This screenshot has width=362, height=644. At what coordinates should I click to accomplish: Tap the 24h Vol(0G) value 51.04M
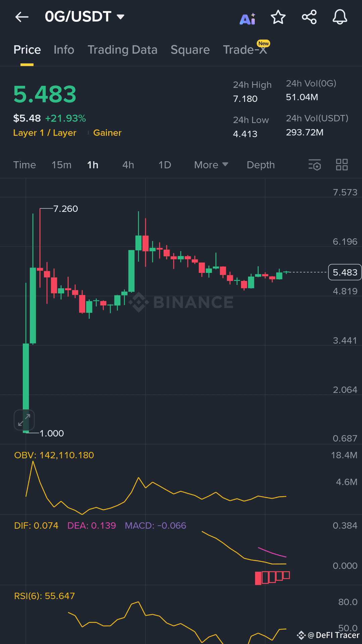click(x=302, y=97)
